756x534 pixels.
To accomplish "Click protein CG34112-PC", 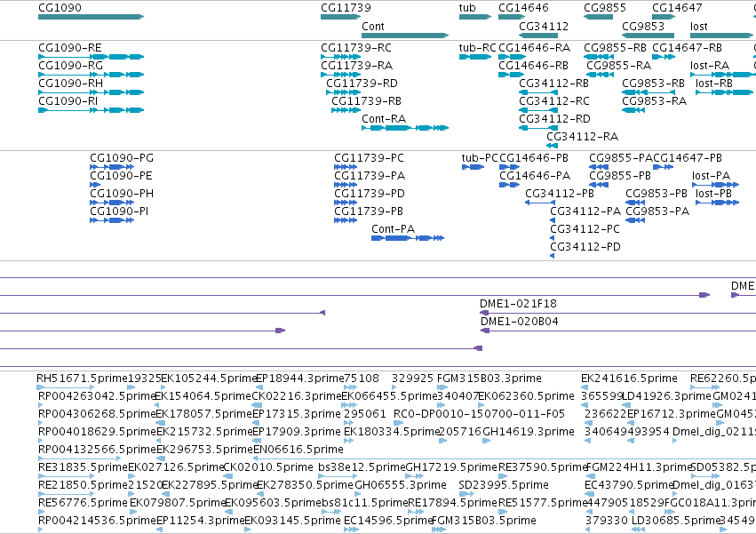I will 553,238.
